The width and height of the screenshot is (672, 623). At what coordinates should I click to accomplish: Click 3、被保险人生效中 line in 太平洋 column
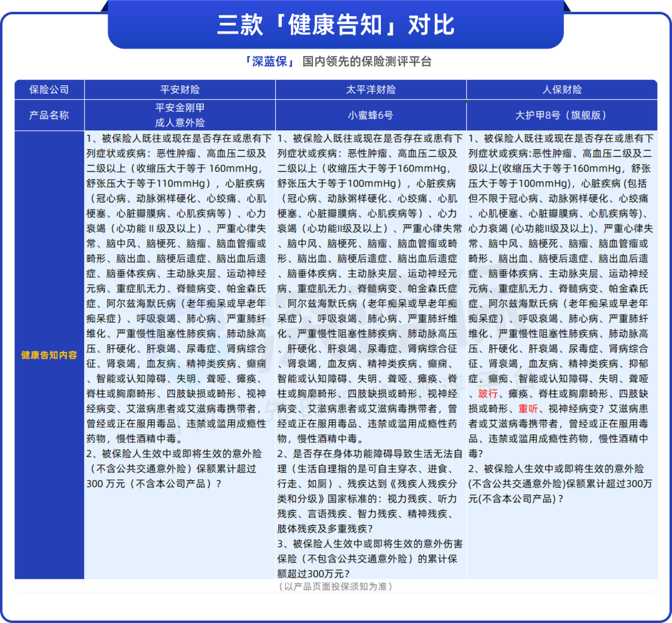point(370,544)
